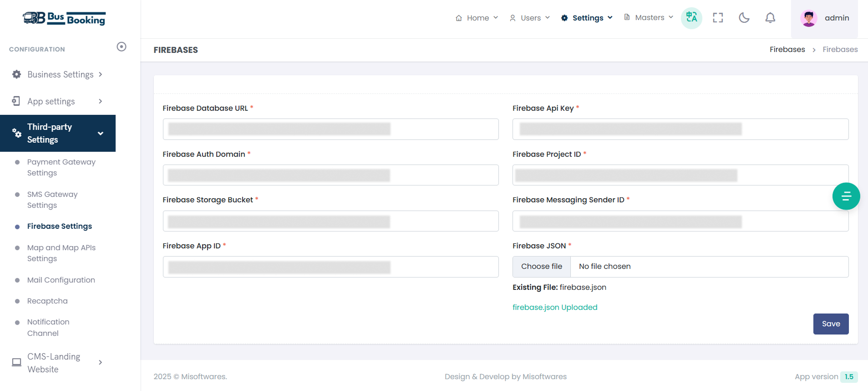
Task: Click Choose file for Firebase JSON
Action: tap(542, 267)
